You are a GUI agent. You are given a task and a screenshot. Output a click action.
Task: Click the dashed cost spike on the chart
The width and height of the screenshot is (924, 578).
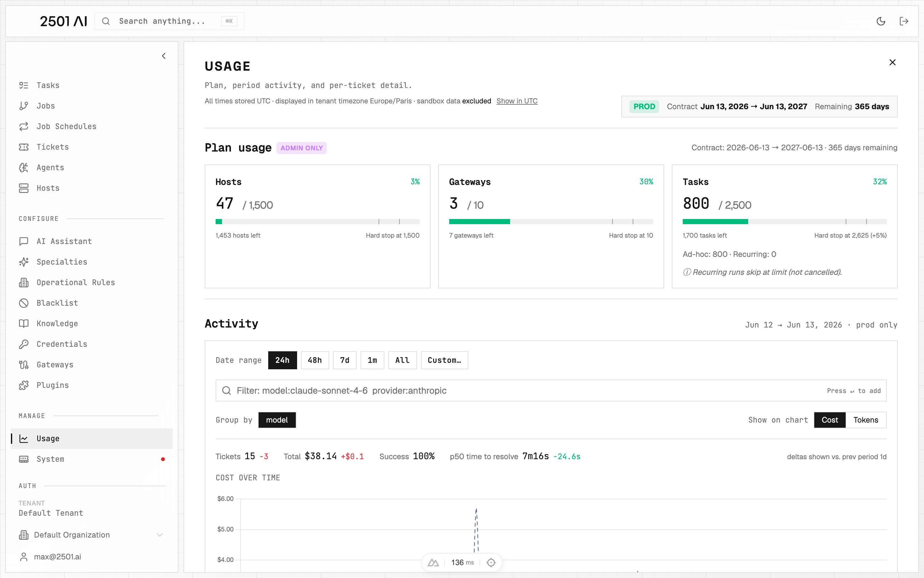(476, 530)
